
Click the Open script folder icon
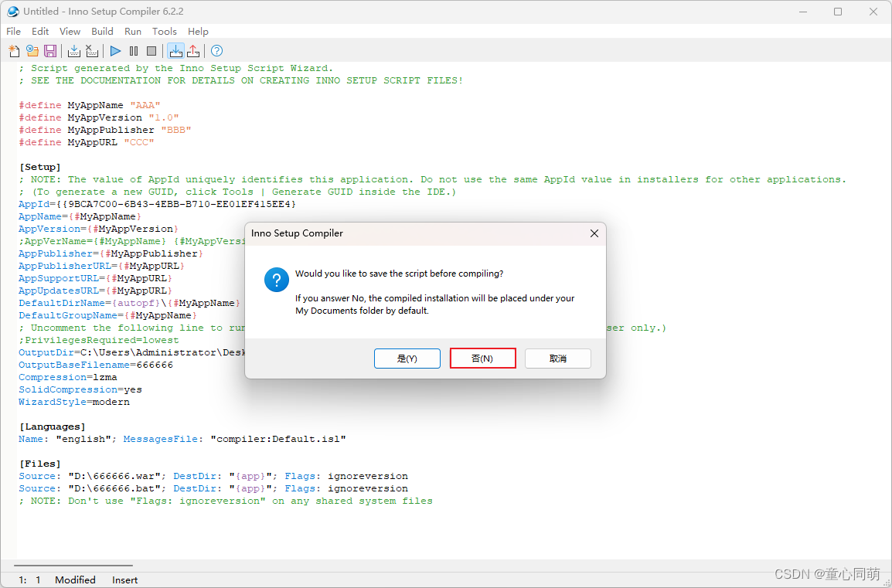tap(32, 51)
